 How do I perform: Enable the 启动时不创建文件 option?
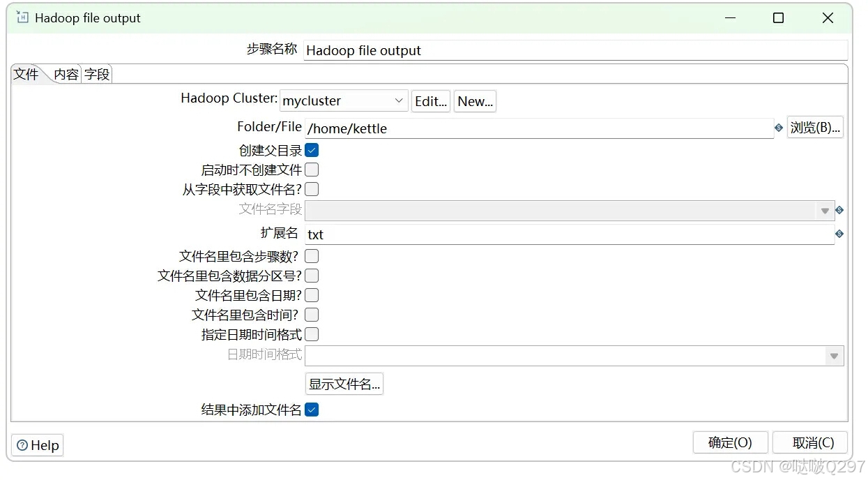click(312, 169)
